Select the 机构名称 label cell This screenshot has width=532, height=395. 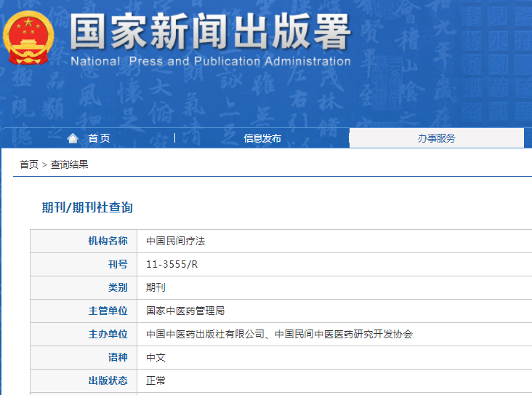(x=84, y=241)
